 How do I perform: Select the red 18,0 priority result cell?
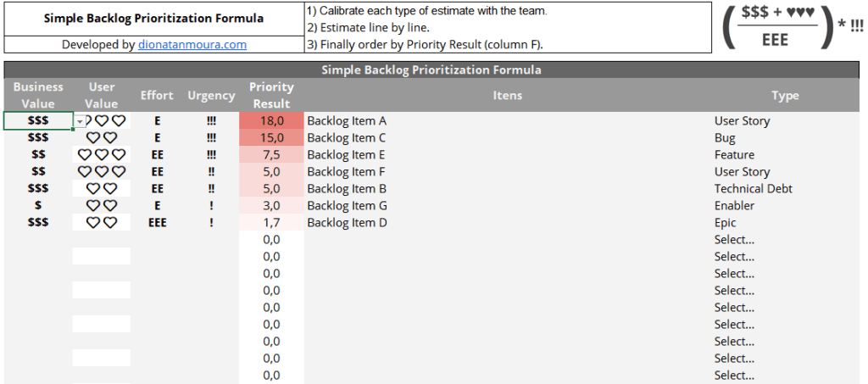[271, 121]
